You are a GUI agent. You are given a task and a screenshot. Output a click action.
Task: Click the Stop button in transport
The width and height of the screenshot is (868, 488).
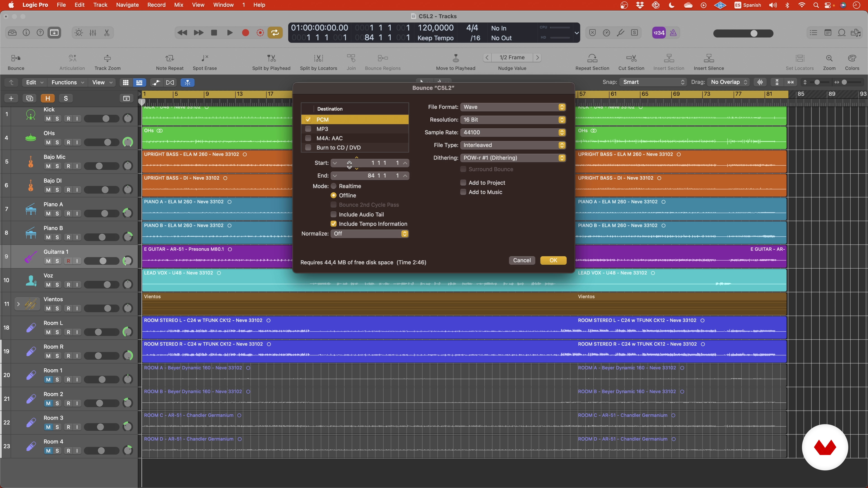[214, 33]
